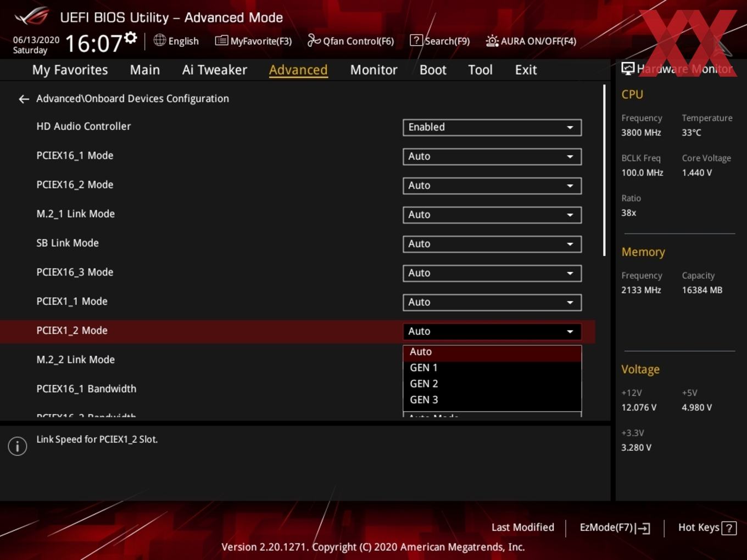Select the PCIEX16_1 Mode row label
Screen dimensions: 747x560
pos(75,155)
